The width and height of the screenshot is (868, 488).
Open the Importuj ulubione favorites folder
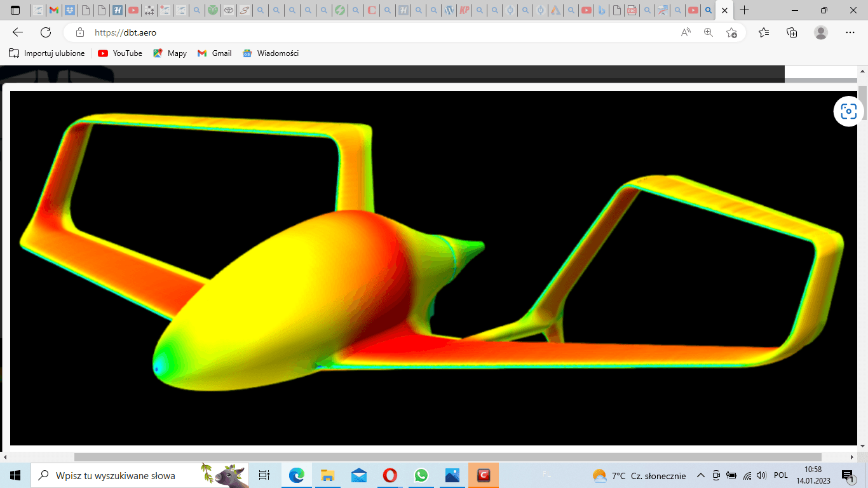pos(47,53)
